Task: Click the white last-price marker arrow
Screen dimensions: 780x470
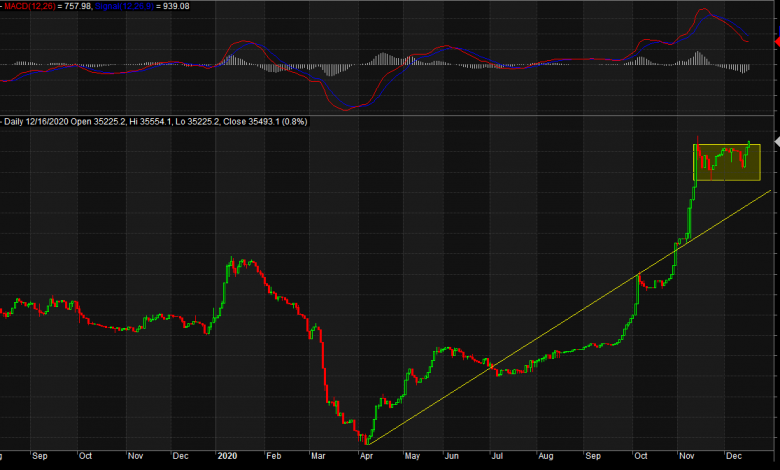Action: [775, 143]
